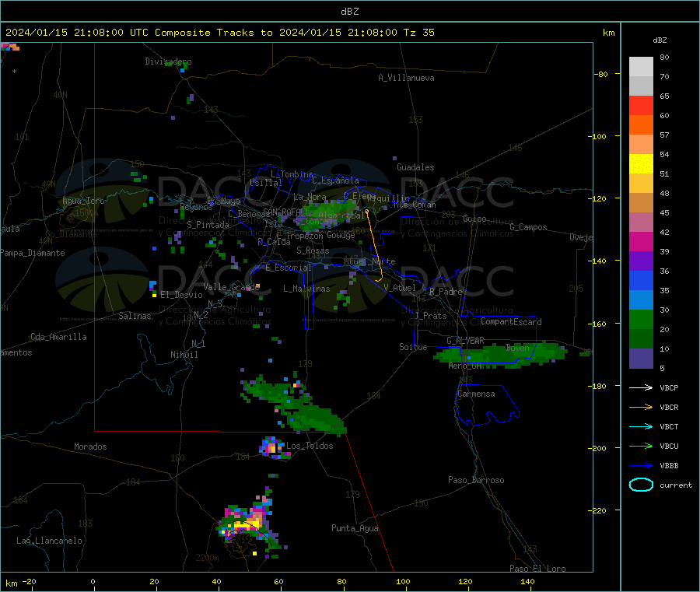Click the orange track start circle near Algarrobal

pyautogui.click(x=367, y=211)
